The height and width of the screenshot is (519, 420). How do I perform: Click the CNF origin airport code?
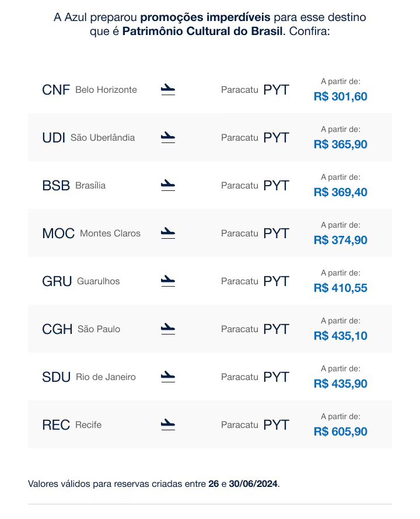pos(56,90)
